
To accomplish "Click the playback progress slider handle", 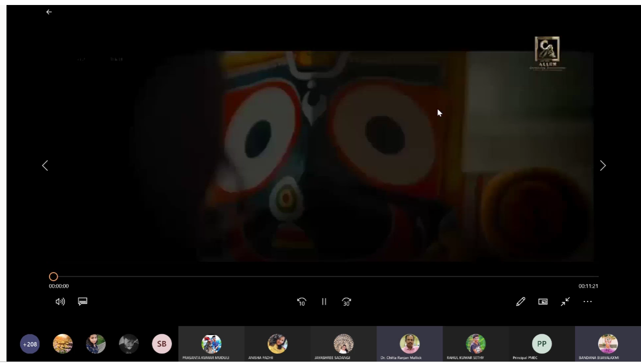I will [53, 277].
